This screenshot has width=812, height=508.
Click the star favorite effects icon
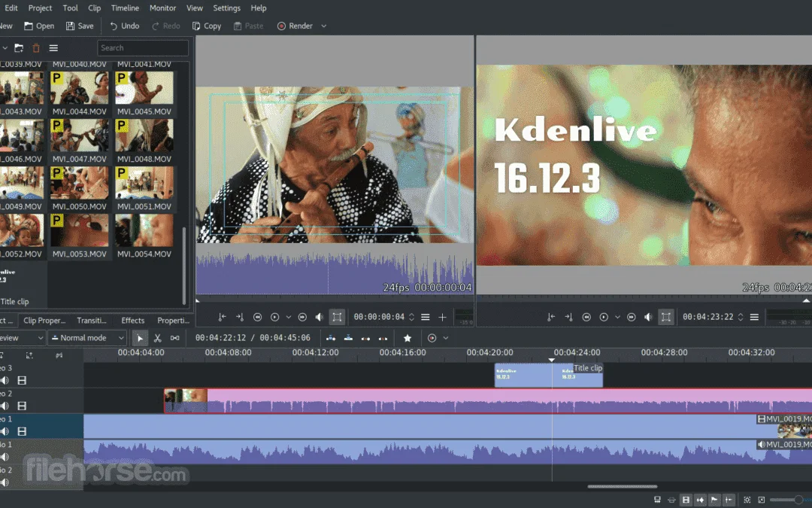tap(408, 338)
